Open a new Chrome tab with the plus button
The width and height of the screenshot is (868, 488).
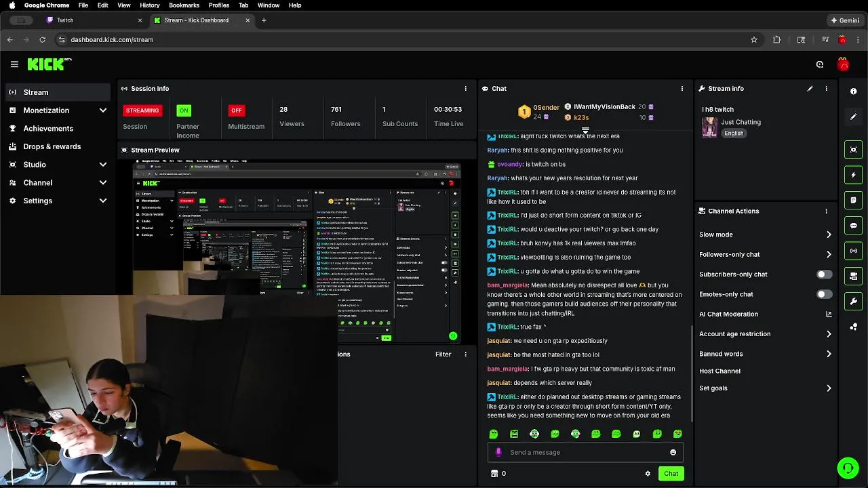264,20
